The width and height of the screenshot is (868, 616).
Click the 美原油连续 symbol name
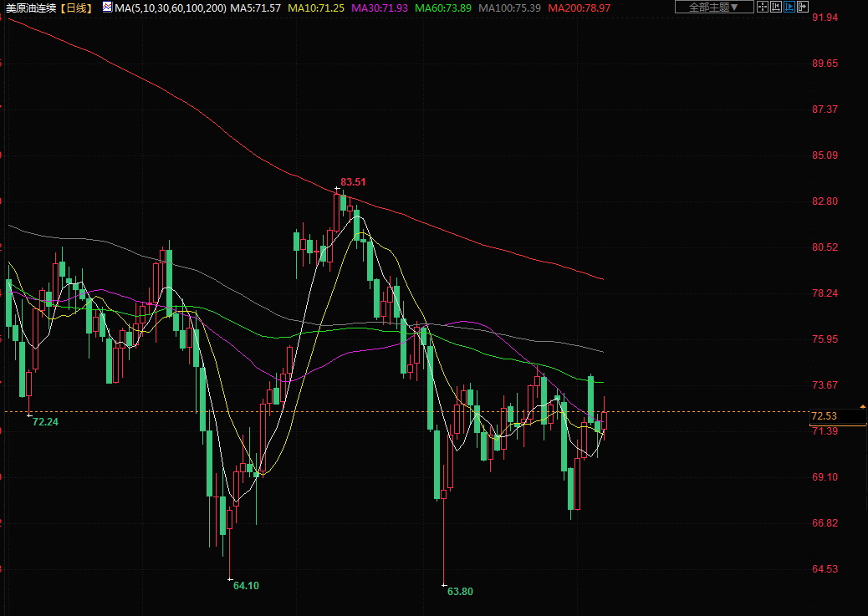click(32, 8)
